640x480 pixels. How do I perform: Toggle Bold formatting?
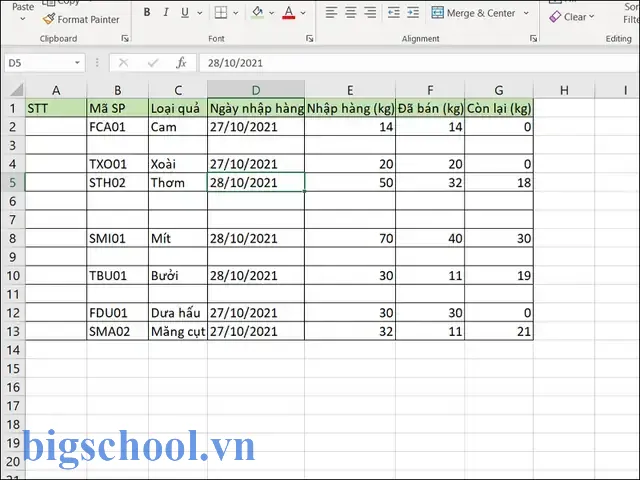point(147,13)
